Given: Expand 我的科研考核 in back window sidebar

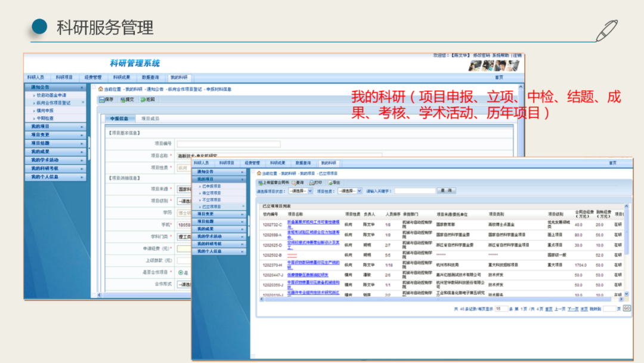Looking at the screenshot, I should click(55, 168).
